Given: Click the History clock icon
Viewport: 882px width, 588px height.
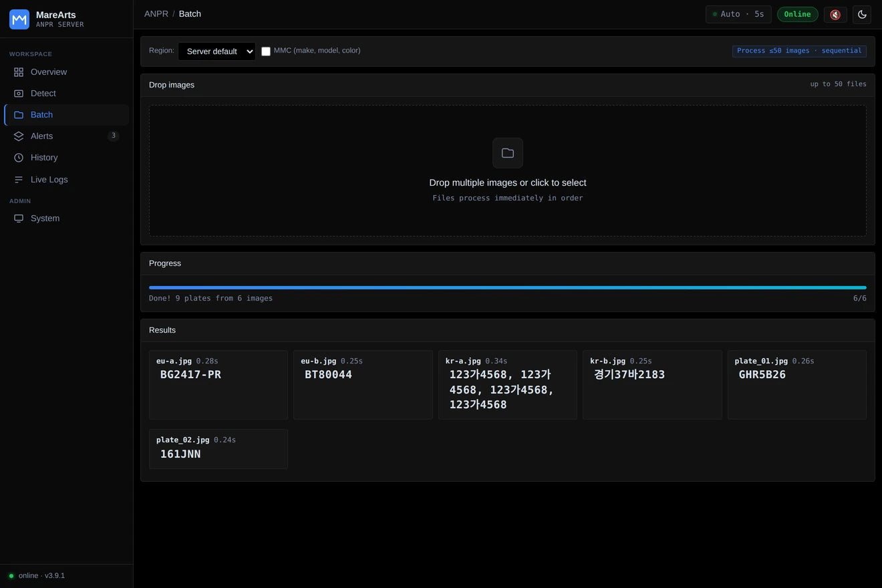Looking at the screenshot, I should (19, 158).
